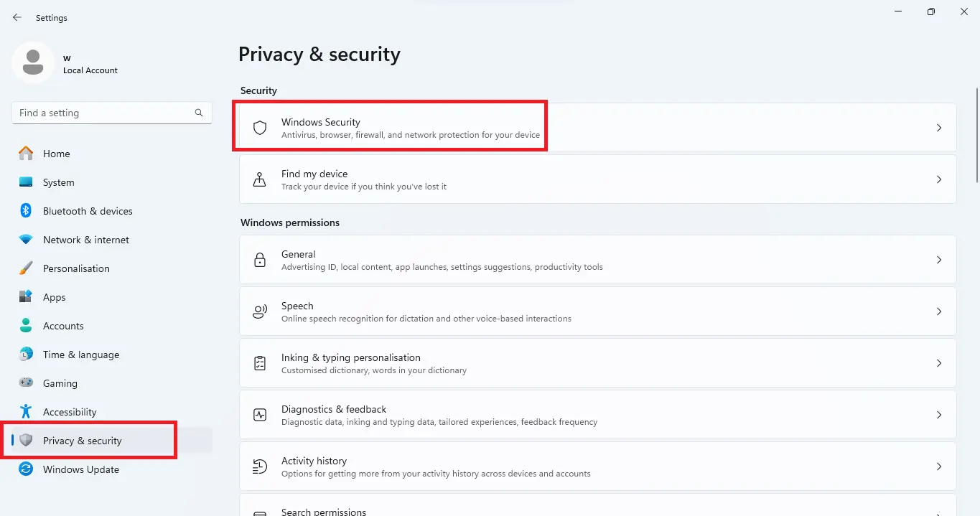980x516 pixels.
Task: Expand Speech settings chevron arrow
Action: [938, 311]
